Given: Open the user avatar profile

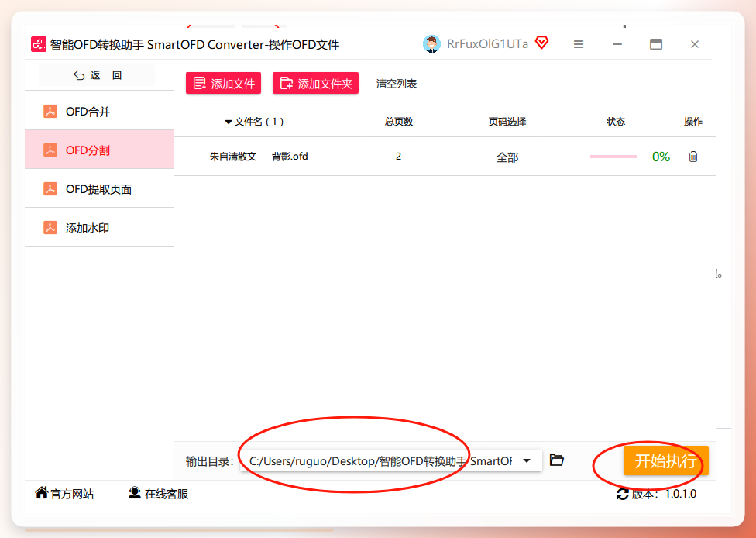Looking at the screenshot, I should pos(431,44).
